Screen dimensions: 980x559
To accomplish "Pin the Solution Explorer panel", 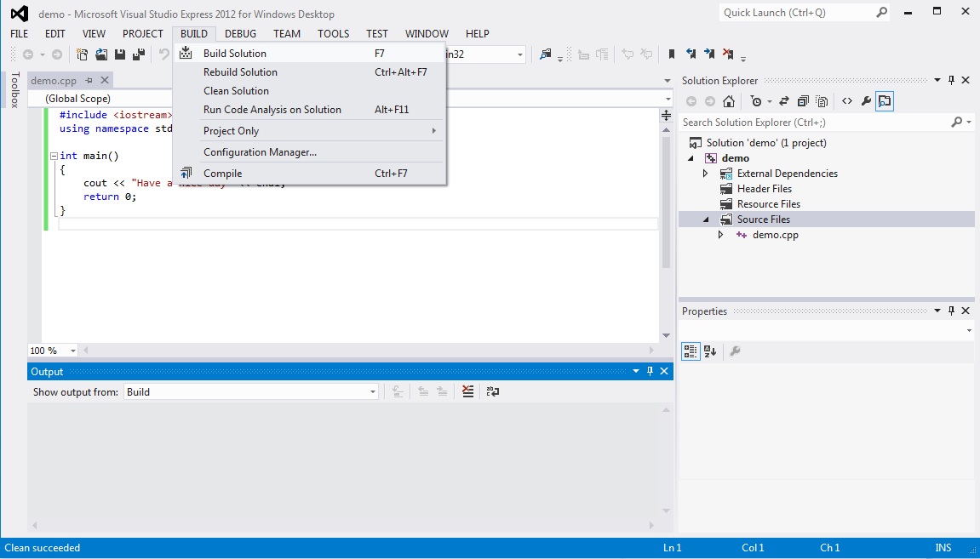I will (951, 80).
